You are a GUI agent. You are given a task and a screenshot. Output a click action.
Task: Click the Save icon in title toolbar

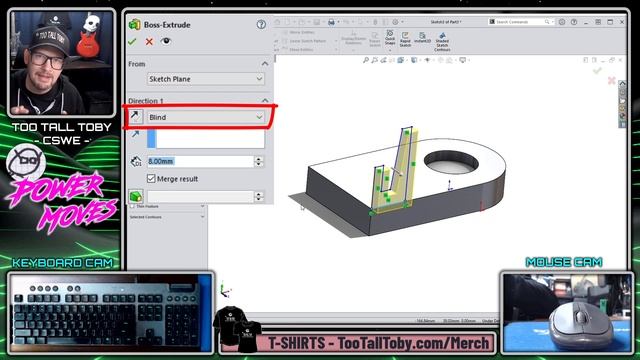[x=316, y=22]
